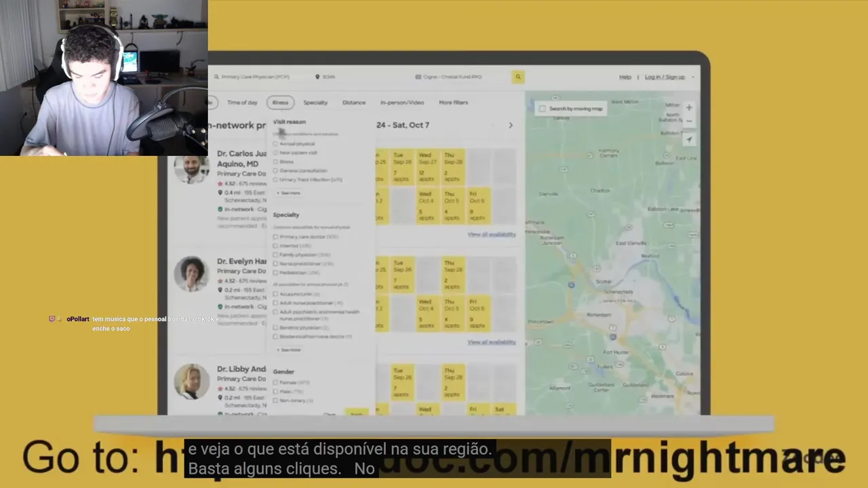
Task: Open More filters
Action: pyautogui.click(x=453, y=102)
